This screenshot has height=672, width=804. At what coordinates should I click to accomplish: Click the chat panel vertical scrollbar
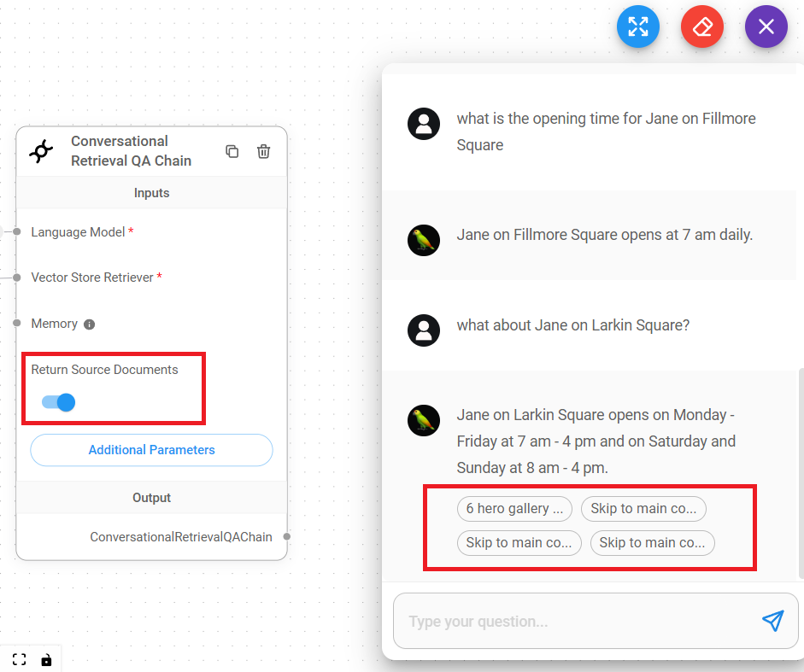[800, 470]
